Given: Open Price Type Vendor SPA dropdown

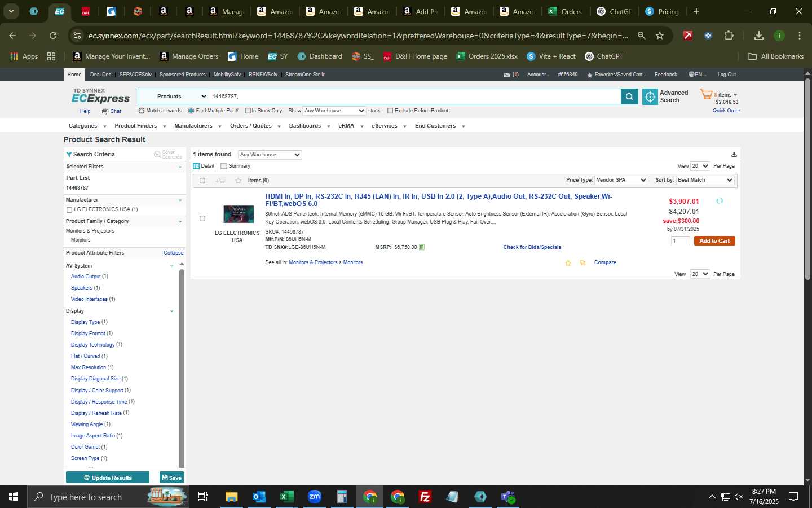Looking at the screenshot, I should point(621,180).
